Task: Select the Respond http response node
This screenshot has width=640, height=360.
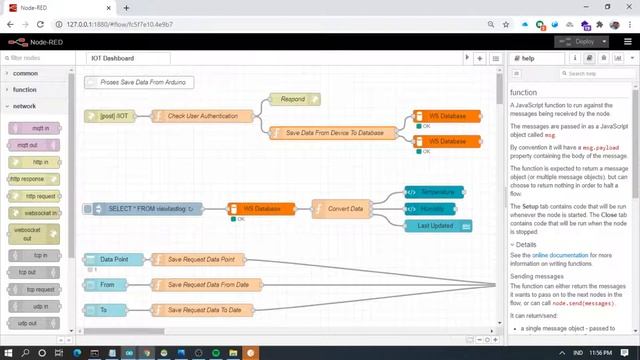Action: tap(295, 99)
